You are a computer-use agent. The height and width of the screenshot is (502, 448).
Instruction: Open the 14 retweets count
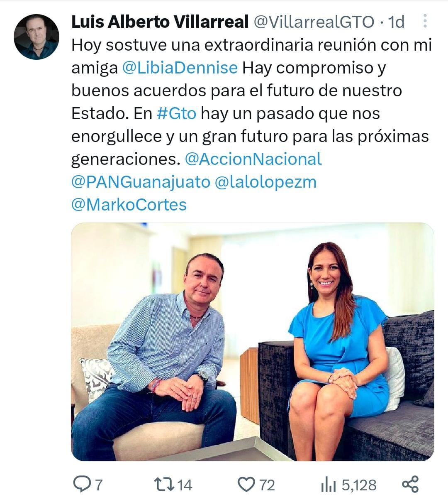[x=185, y=485]
